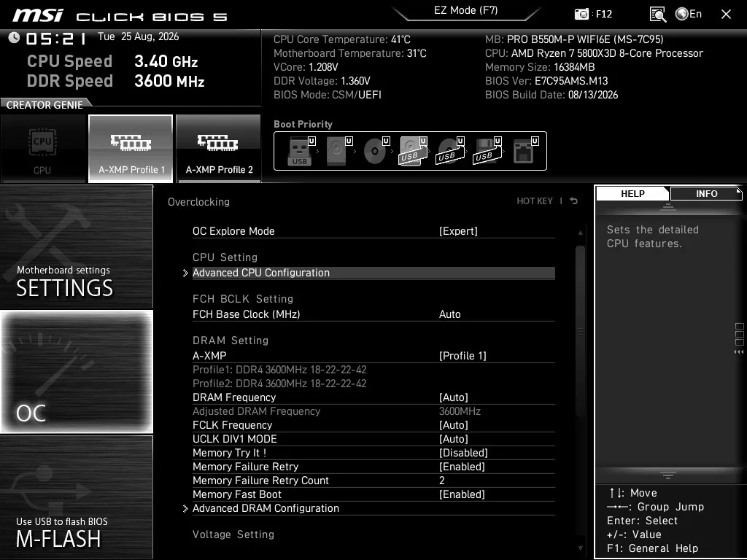Collapse side panel with triple-arrow icon

[x=738, y=352]
